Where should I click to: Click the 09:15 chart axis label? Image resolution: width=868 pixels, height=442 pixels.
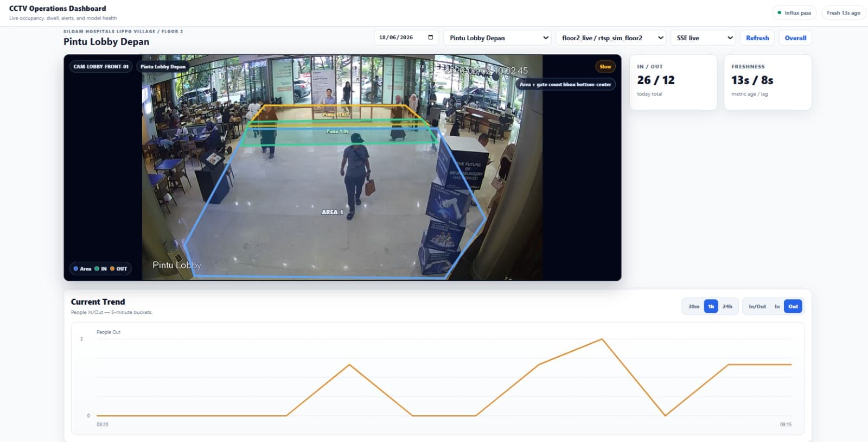tap(786, 424)
